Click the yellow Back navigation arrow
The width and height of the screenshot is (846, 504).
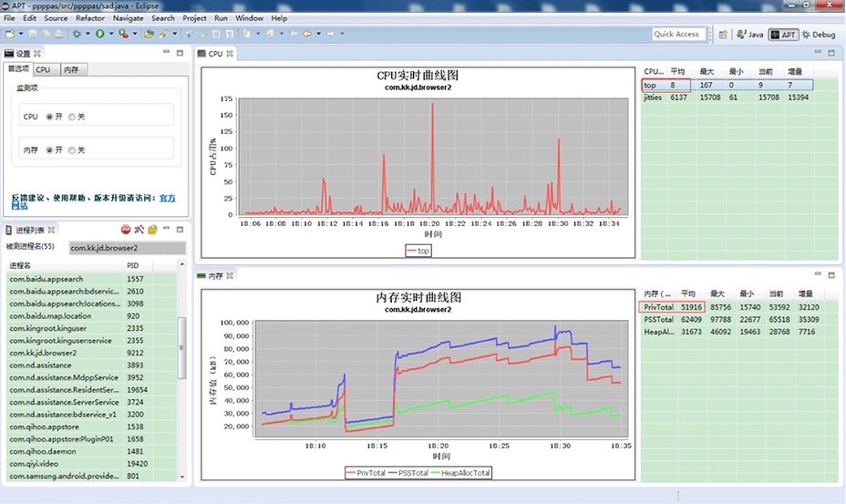pos(307,34)
